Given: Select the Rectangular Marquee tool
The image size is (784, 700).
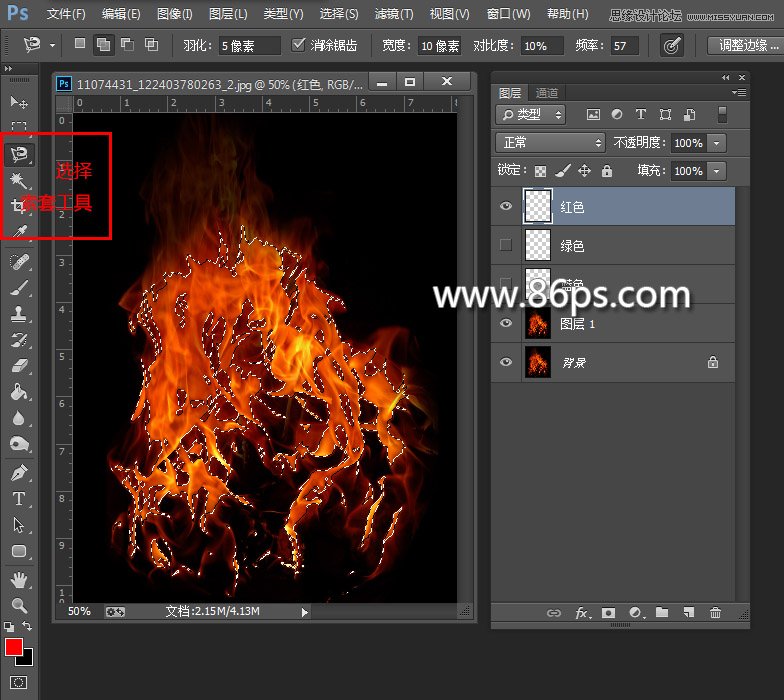Looking at the screenshot, I should point(19,126).
